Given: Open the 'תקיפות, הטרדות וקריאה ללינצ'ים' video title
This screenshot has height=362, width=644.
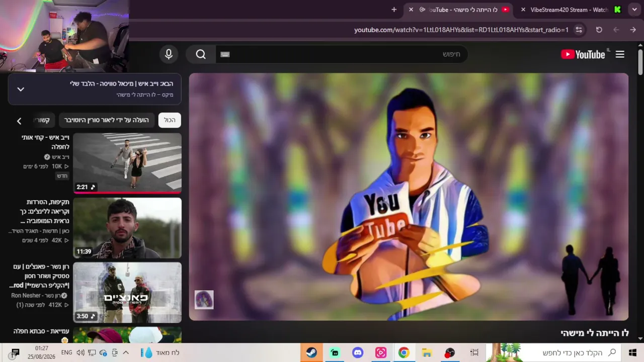Looking at the screenshot, I should pyautogui.click(x=44, y=212).
